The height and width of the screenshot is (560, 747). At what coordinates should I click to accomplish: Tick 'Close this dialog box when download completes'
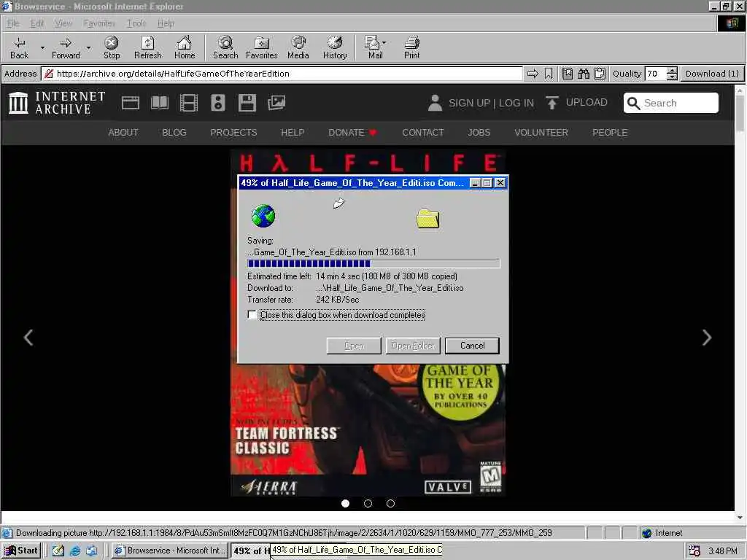click(252, 315)
